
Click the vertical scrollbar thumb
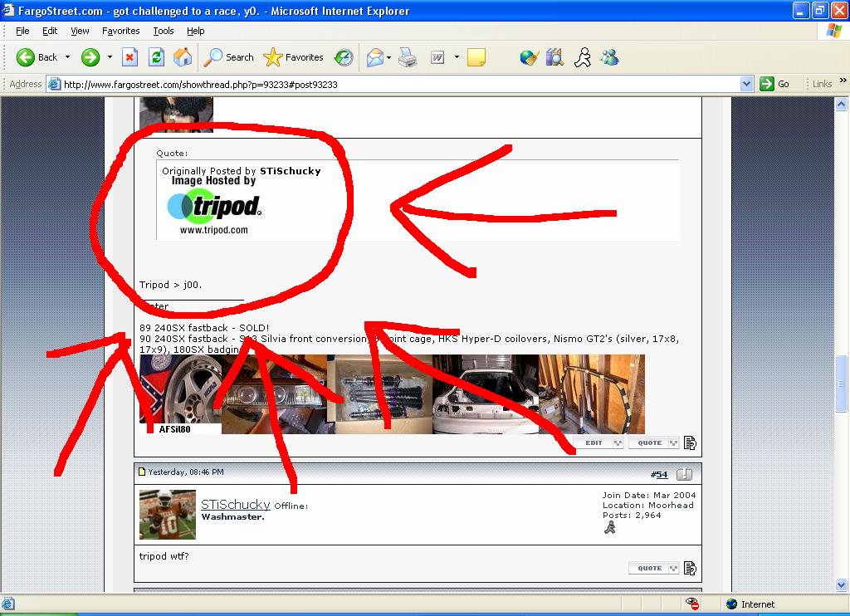842,384
